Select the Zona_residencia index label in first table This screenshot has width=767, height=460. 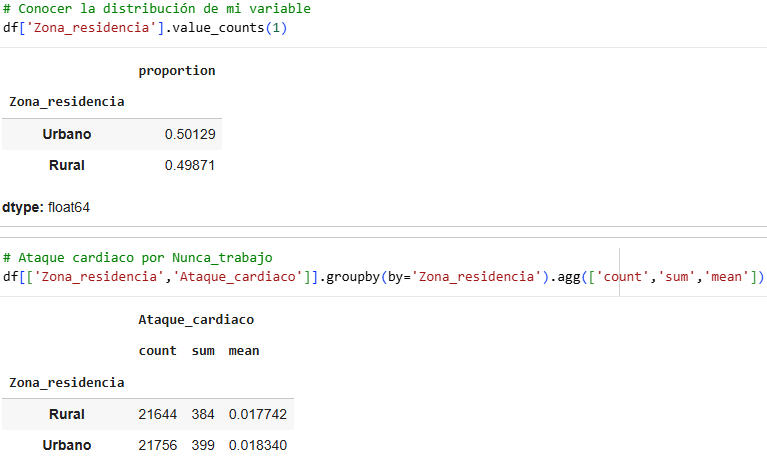coord(67,102)
